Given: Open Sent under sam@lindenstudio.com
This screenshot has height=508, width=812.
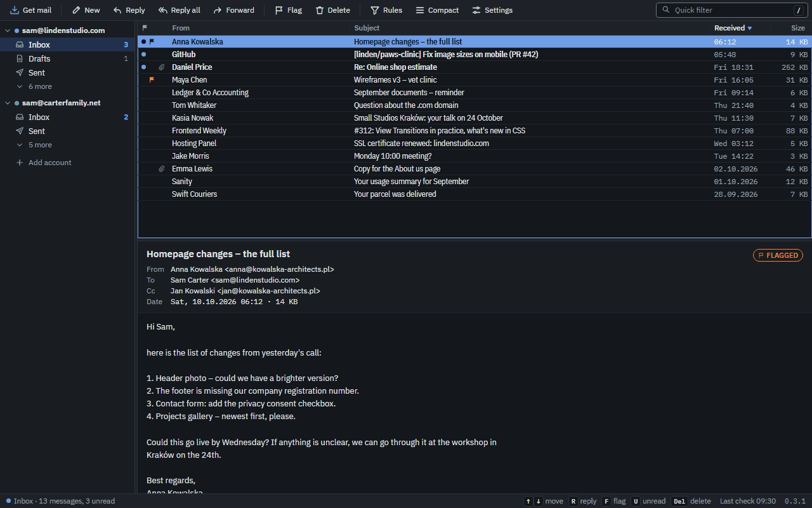Looking at the screenshot, I should tap(68, 72).
